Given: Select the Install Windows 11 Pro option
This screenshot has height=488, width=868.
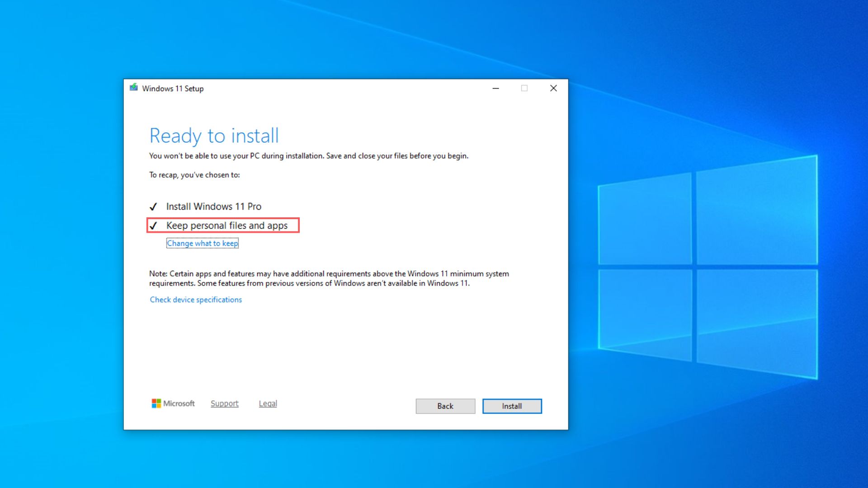Looking at the screenshot, I should tap(214, 206).
